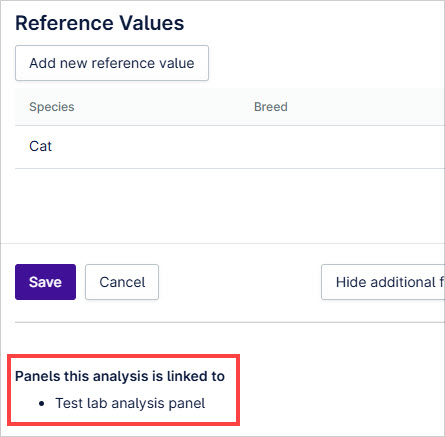Open the Cat reference value row
445x437 pixels.
tap(230, 147)
